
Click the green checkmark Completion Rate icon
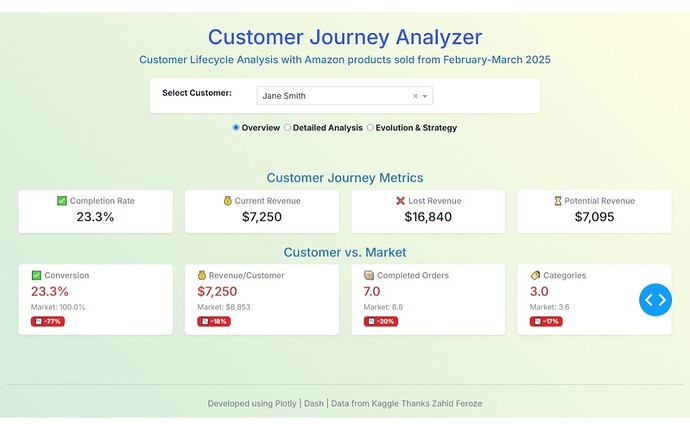click(62, 201)
